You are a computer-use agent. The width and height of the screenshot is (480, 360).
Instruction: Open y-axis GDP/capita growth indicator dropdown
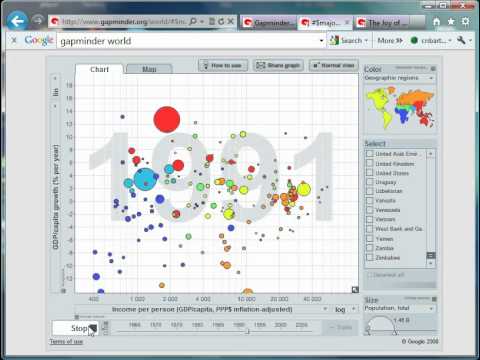pos(56,197)
